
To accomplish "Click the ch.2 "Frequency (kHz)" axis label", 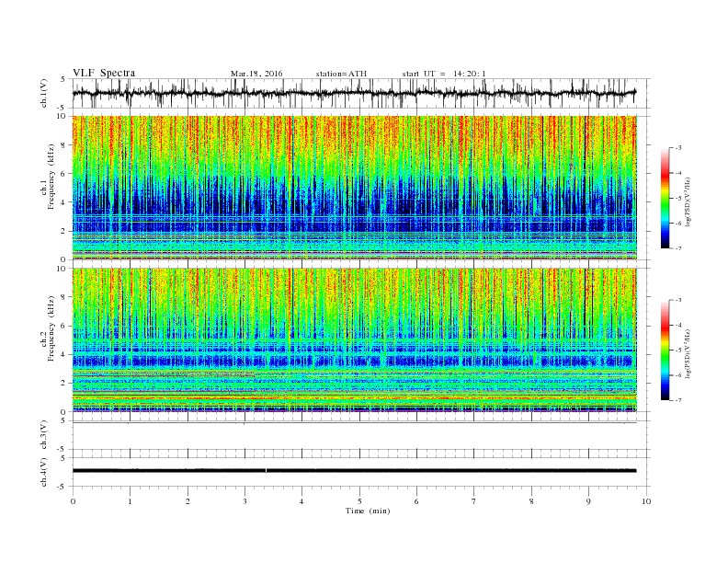I will click(x=51, y=328).
